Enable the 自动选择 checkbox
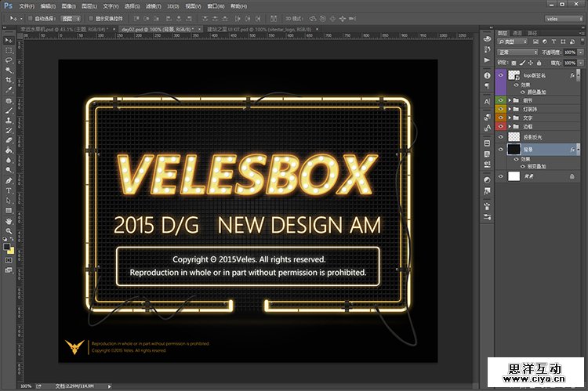The image size is (588, 391). click(30, 17)
